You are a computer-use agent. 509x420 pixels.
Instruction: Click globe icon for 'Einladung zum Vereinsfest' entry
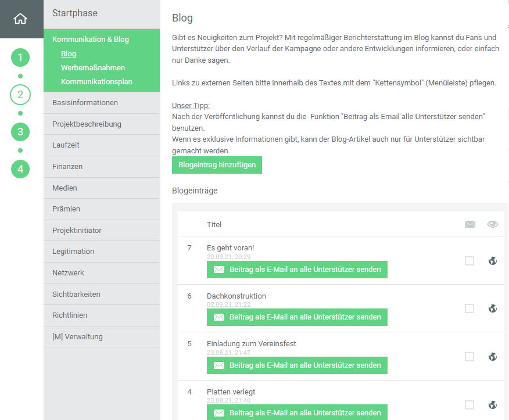[493, 357]
